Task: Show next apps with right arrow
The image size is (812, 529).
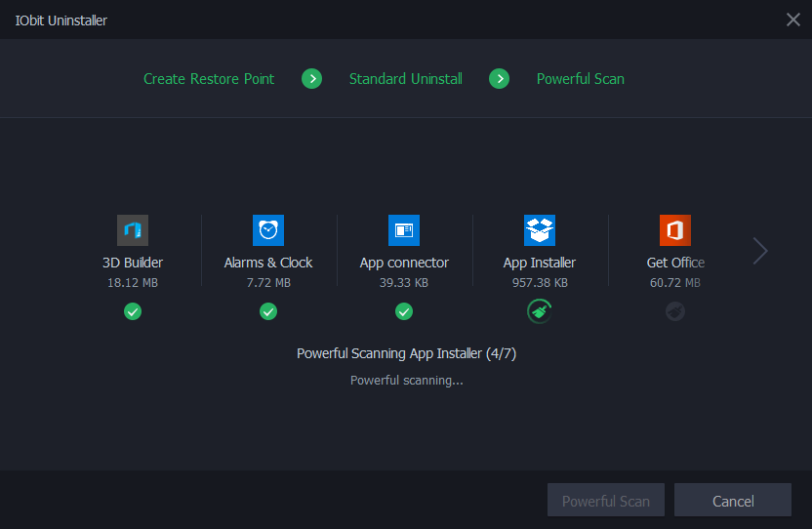Action: (x=760, y=252)
